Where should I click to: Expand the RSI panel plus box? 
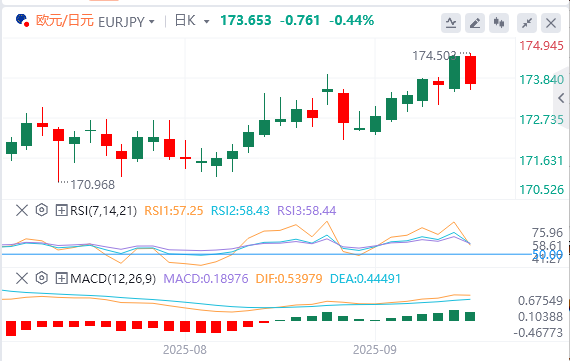(61, 210)
